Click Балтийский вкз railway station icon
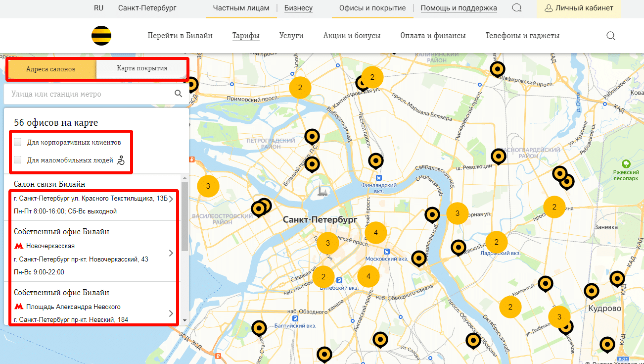The height and width of the screenshot is (364, 644). [295, 318]
